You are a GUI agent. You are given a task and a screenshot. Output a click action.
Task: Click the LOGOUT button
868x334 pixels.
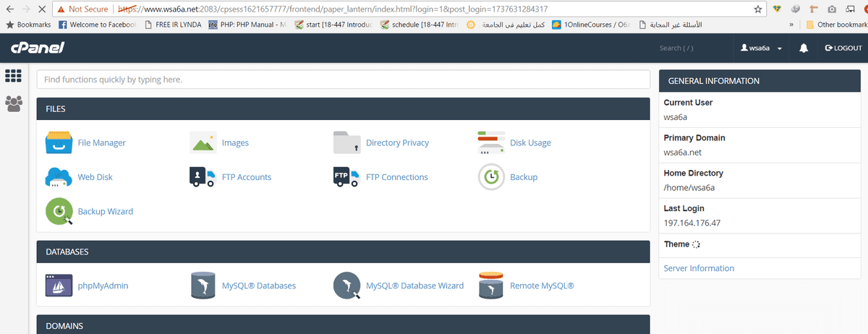point(843,48)
